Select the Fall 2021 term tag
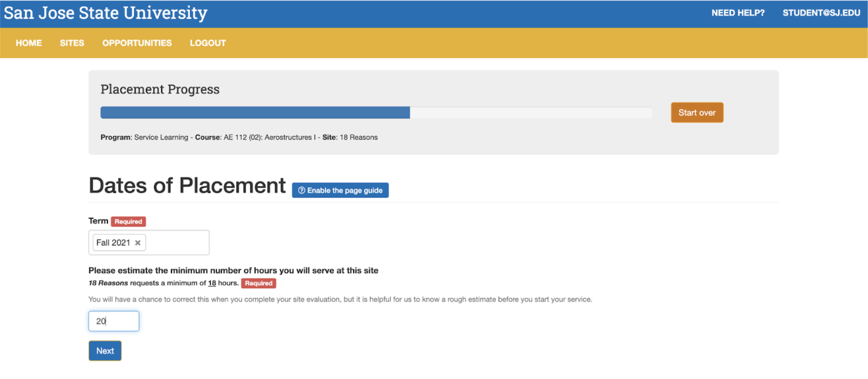Screen dimensions: 868x379 click(x=113, y=243)
